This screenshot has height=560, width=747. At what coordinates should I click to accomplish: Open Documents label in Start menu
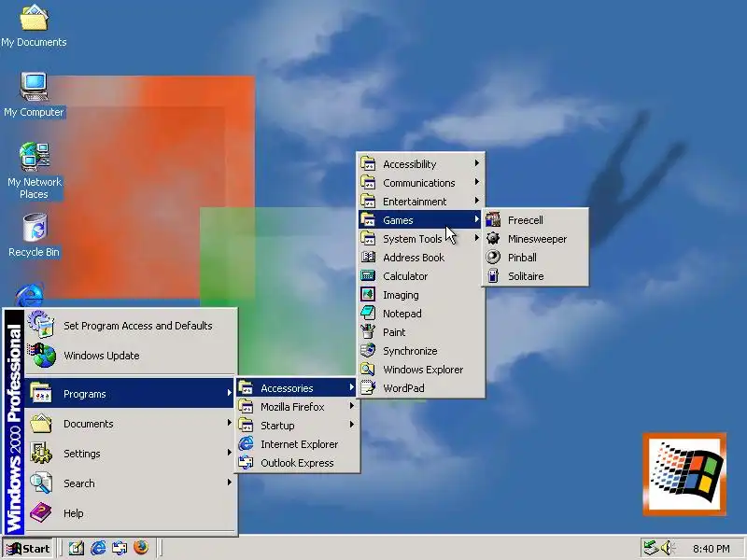[x=89, y=424]
